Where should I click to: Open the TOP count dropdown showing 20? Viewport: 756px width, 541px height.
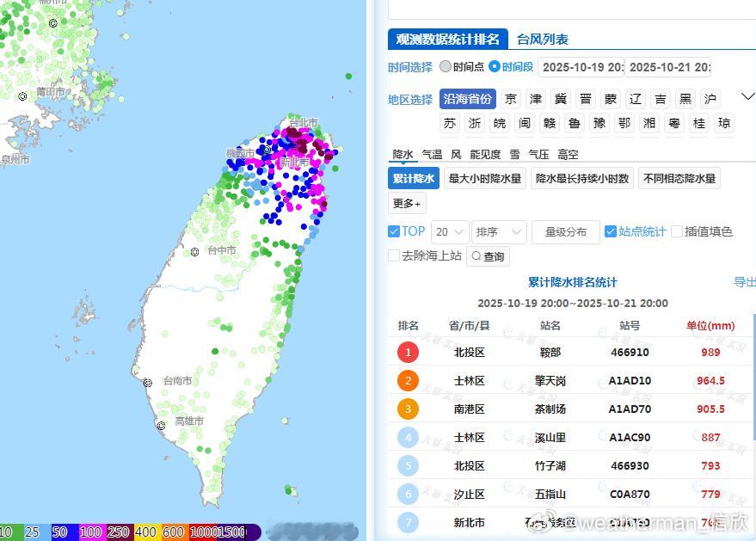point(449,232)
